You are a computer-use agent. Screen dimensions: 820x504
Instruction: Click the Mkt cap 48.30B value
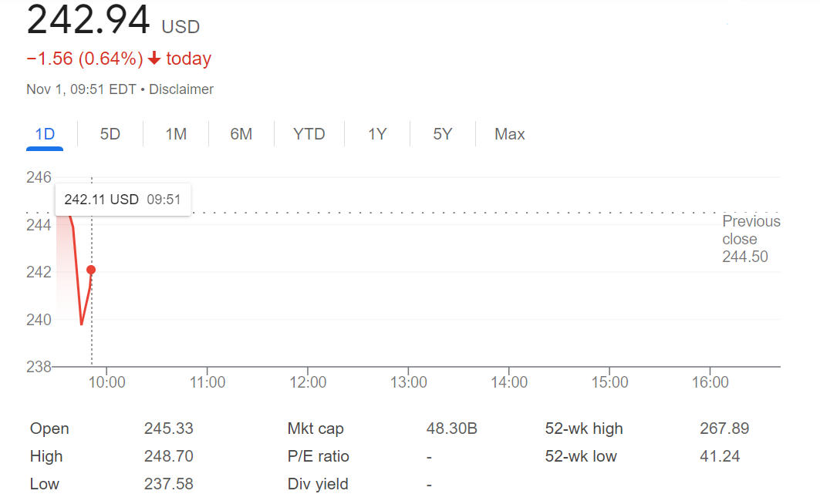click(x=451, y=428)
